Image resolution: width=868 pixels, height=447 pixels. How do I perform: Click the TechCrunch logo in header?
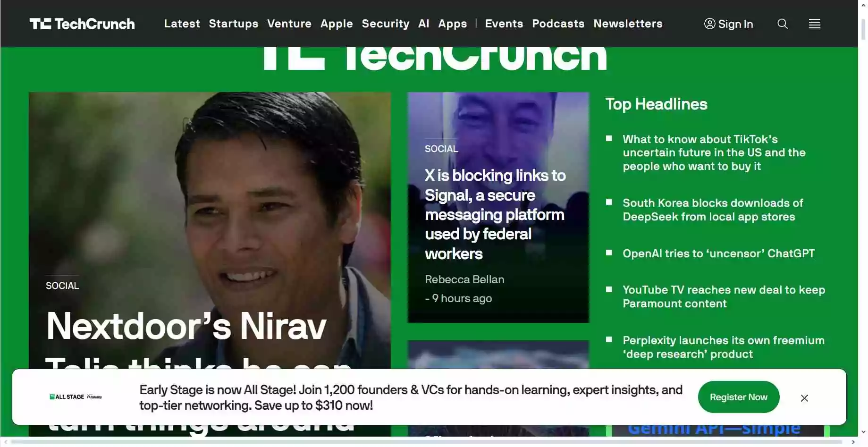coord(82,24)
